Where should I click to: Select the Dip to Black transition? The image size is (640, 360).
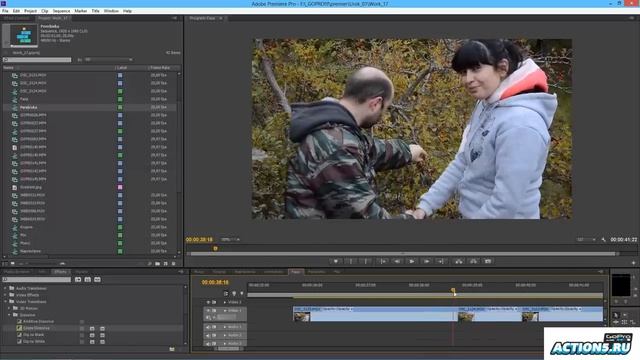[x=33, y=335]
